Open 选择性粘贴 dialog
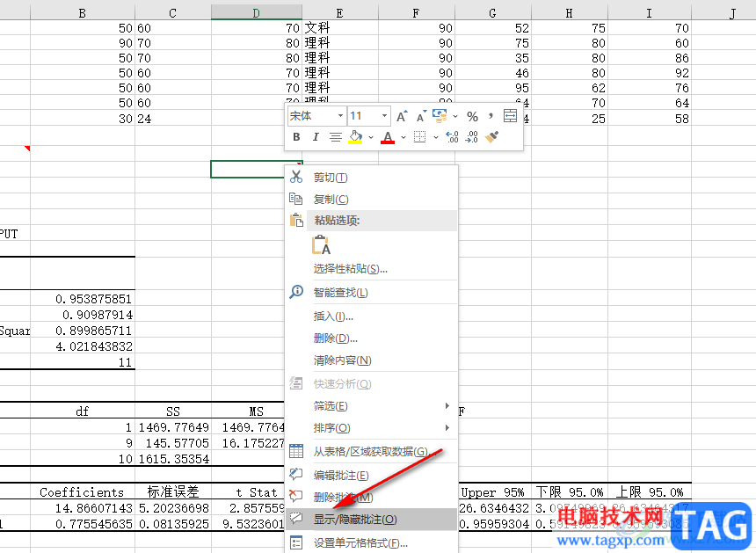 coord(371,268)
